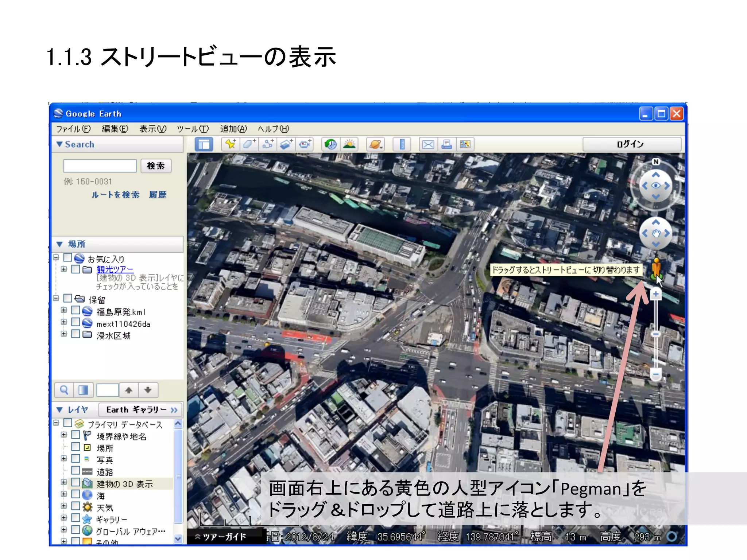Grab the yellow Pegman street view icon
Image resolution: width=747 pixels, height=560 pixels.
point(656,269)
